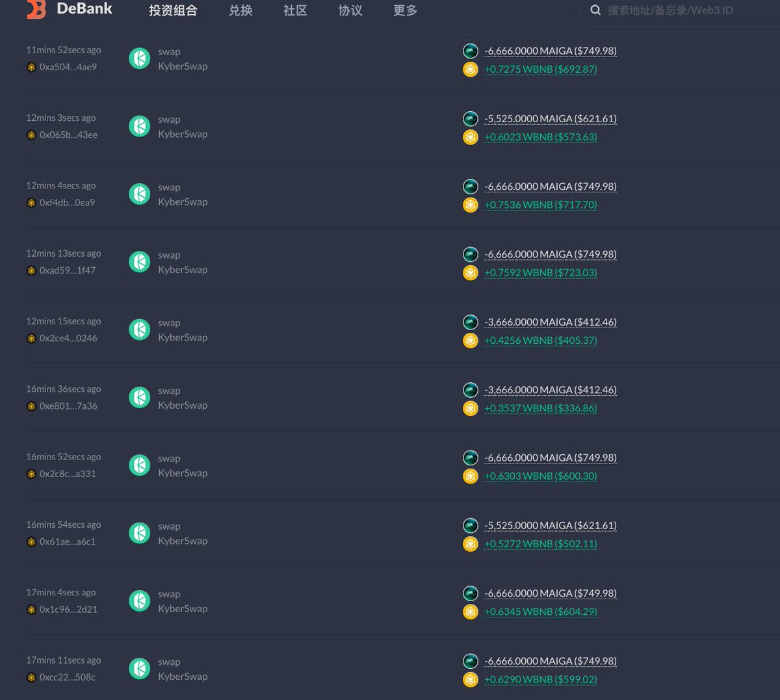Click KyberSwap icon in 0x2c8c...a331 row
Screen dimensions: 780x700
tap(140, 465)
